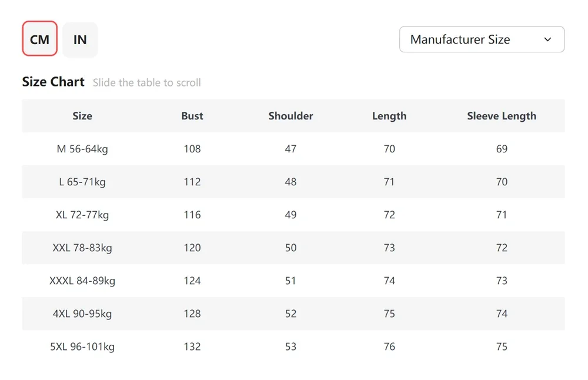Select the XXXL 84-89kg size row
The height and width of the screenshot is (380, 588).
[82, 281]
